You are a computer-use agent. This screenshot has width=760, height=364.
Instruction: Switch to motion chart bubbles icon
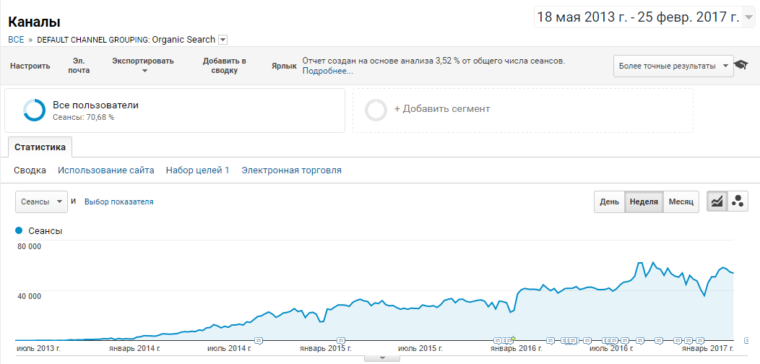(738, 202)
